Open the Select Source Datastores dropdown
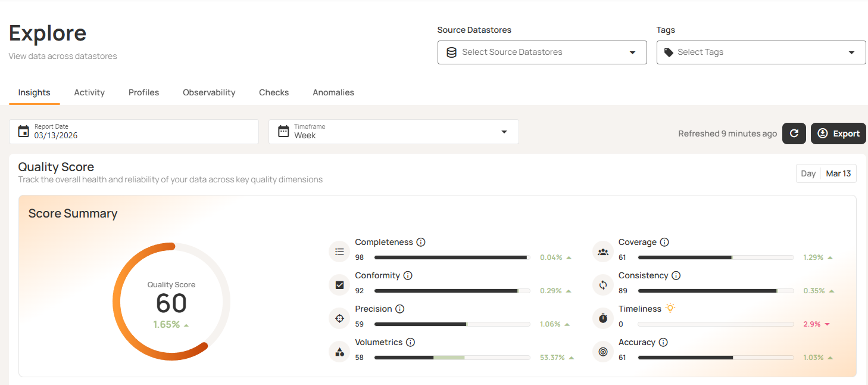The image size is (868, 385). (542, 52)
